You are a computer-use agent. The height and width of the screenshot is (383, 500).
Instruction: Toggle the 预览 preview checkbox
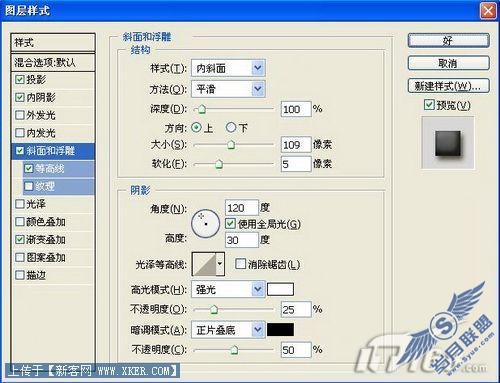click(x=429, y=105)
